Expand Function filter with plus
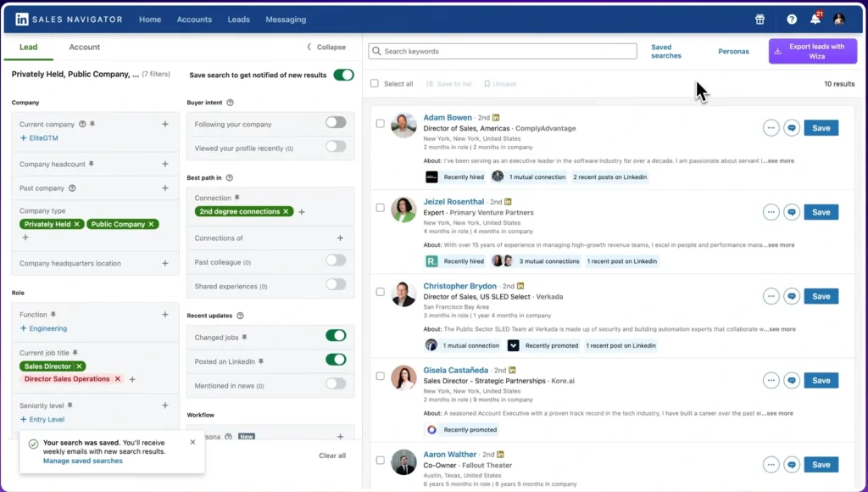The image size is (868, 492). click(x=165, y=315)
